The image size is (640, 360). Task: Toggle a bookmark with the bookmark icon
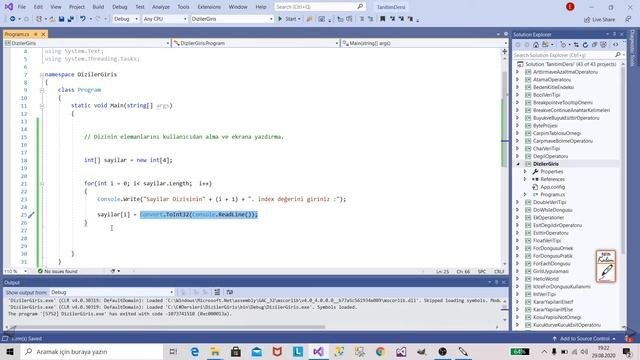click(382, 19)
